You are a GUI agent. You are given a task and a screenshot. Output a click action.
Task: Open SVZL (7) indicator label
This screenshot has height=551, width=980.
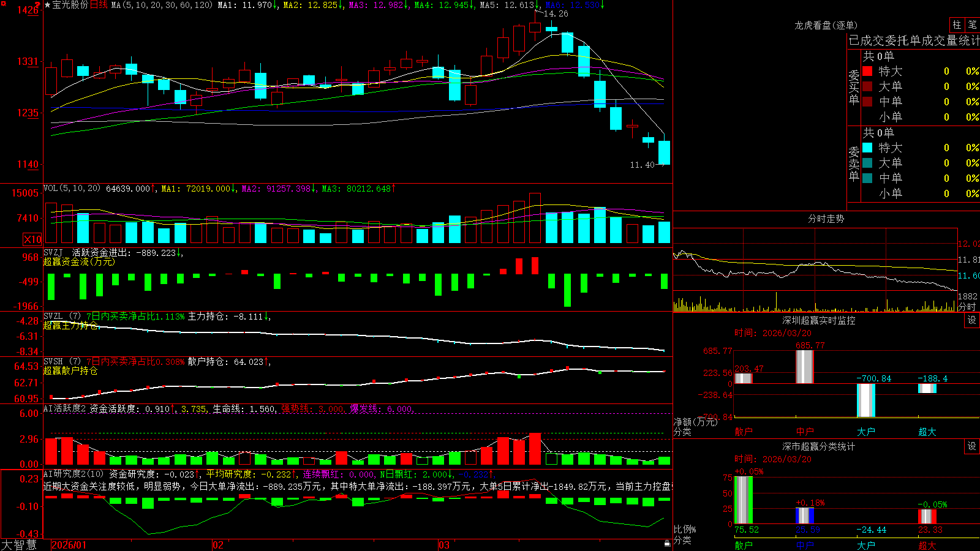click(x=62, y=317)
